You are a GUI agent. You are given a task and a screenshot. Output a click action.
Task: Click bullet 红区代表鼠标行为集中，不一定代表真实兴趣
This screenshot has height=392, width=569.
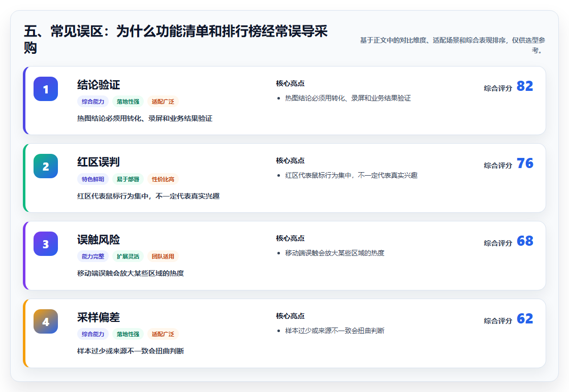351,175
